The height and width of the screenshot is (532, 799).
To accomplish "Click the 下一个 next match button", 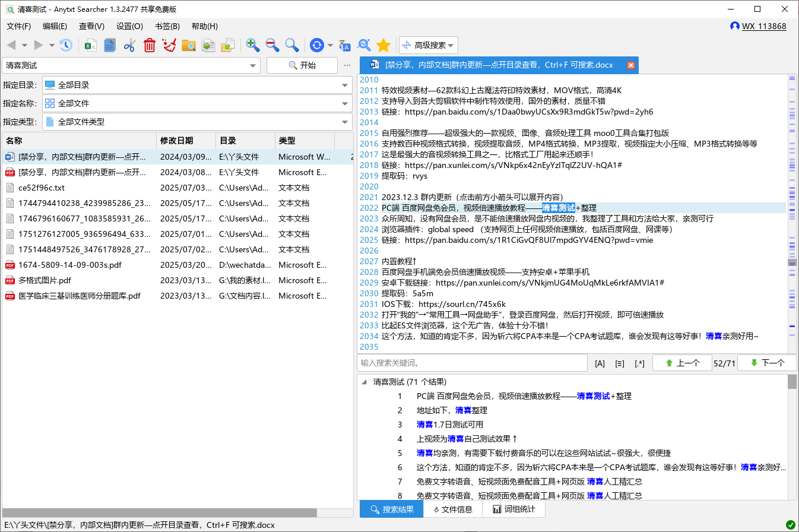I will coord(768,363).
